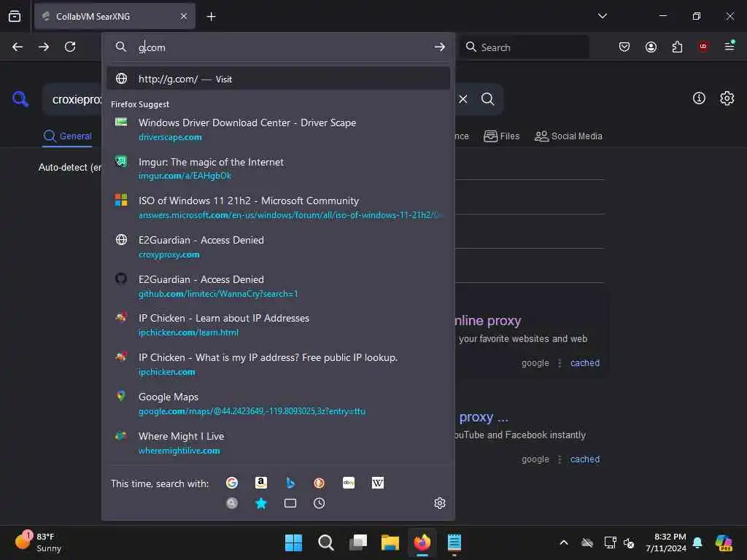The width and height of the screenshot is (747, 560).
Task: Open IP Chicken What is my IP address
Action: (x=278, y=365)
